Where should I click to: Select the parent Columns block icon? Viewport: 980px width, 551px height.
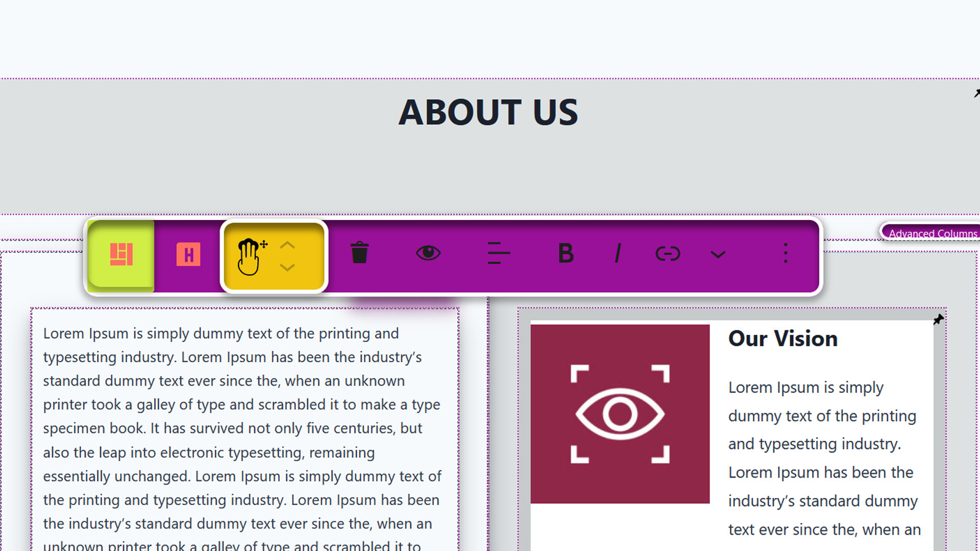tap(121, 254)
